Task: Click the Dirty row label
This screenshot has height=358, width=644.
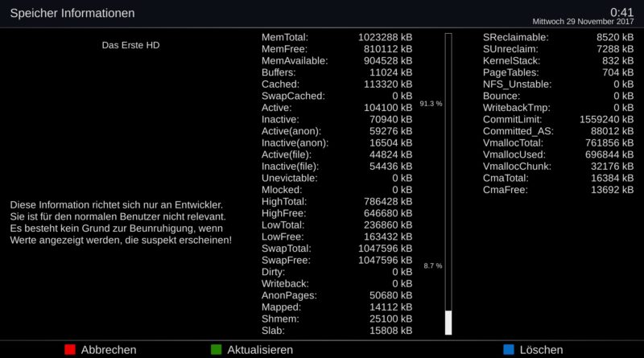Action: [273, 272]
